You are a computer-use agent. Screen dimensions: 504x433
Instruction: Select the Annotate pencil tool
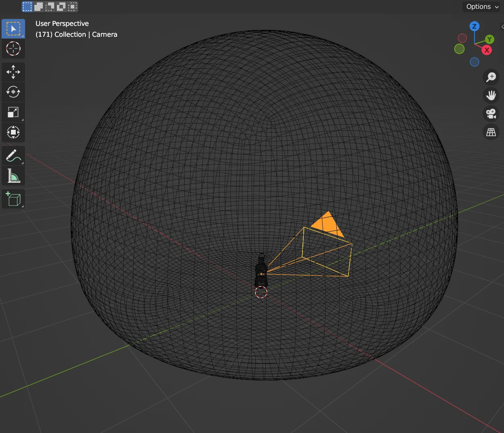(x=13, y=156)
